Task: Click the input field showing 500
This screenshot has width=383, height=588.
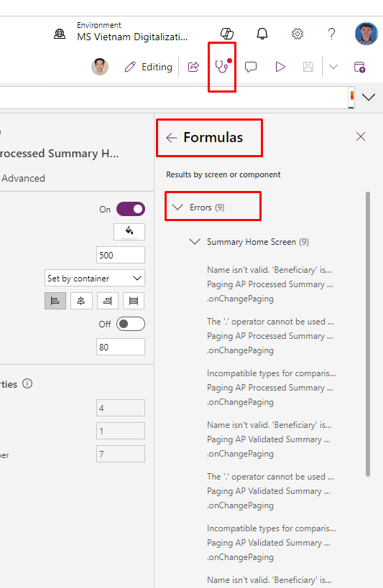Action: 121,255
